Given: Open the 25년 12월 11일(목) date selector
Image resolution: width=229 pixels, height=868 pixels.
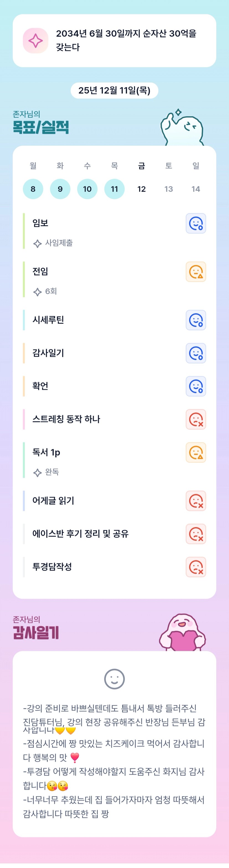Looking at the screenshot, I should (x=115, y=90).
